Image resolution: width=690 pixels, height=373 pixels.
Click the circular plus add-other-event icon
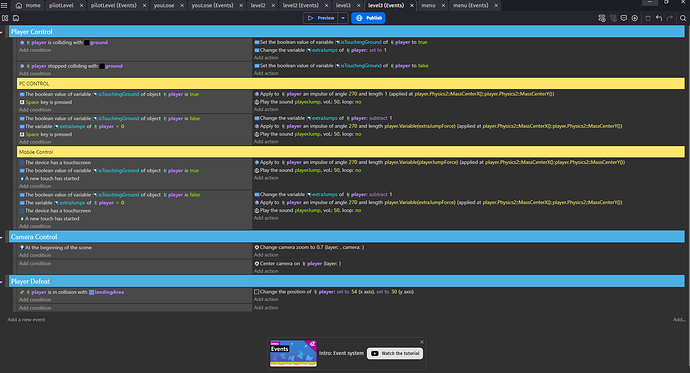click(635, 18)
